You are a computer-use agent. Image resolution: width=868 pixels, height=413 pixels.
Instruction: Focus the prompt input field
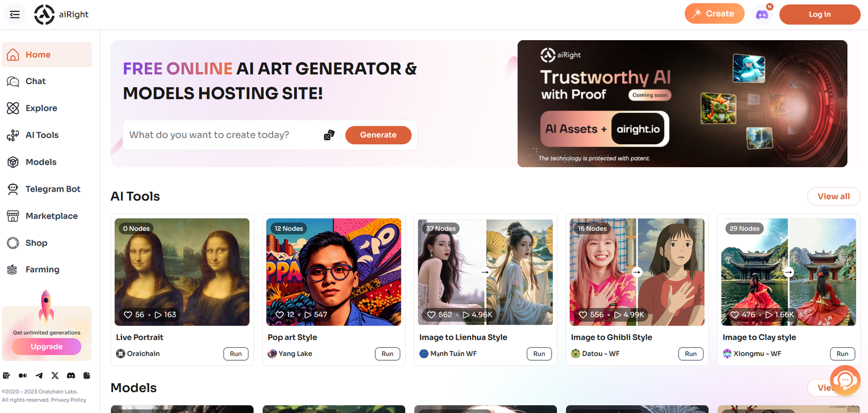222,135
